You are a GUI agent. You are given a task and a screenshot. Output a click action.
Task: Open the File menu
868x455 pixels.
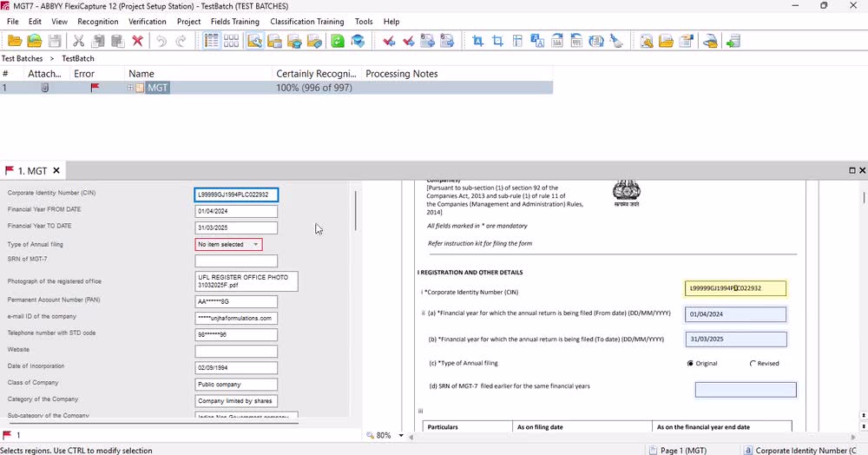(x=13, y=22)
